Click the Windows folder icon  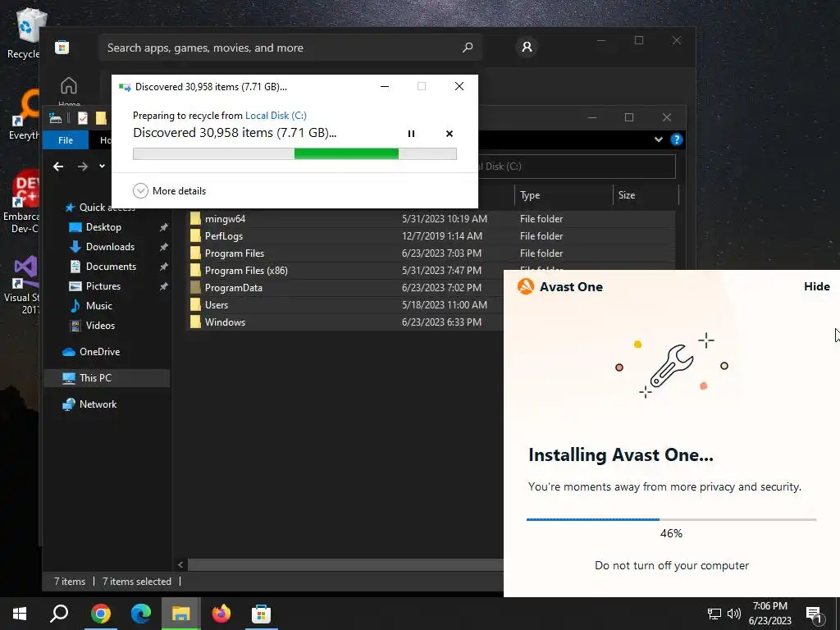[195, 322]
